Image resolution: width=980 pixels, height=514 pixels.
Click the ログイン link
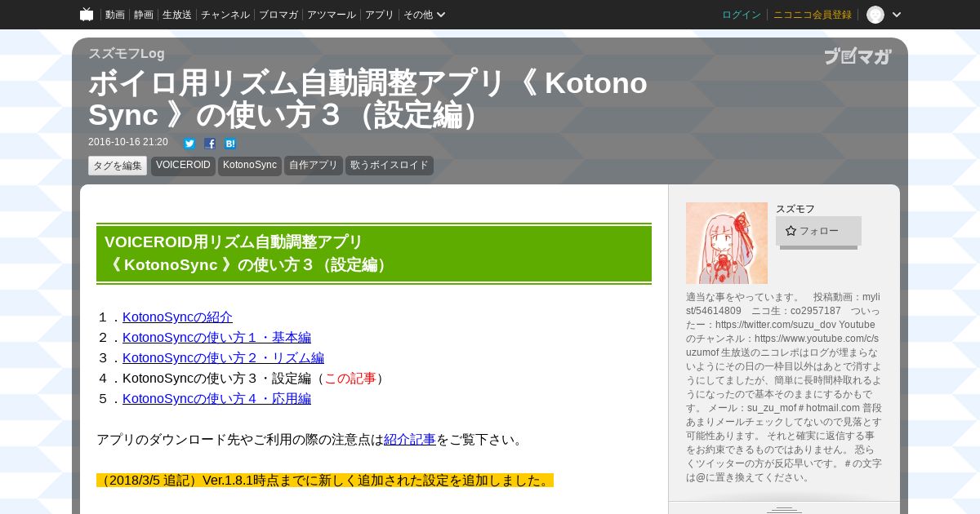tap(742, 15)
